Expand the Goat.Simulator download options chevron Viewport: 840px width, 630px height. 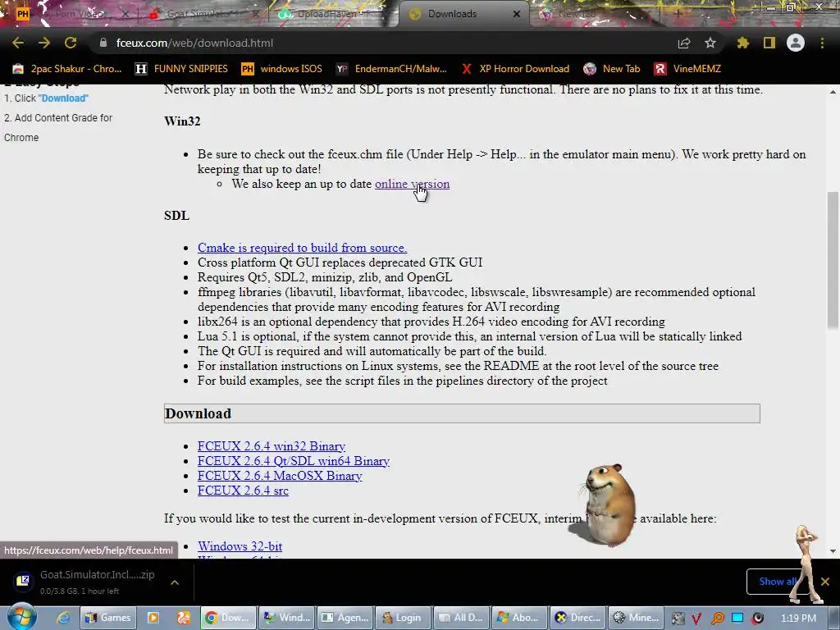point(175,582)
